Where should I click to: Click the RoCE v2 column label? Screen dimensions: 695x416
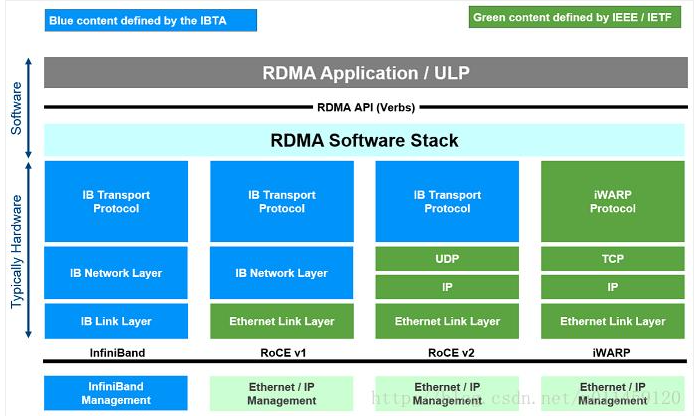point(451,353)
